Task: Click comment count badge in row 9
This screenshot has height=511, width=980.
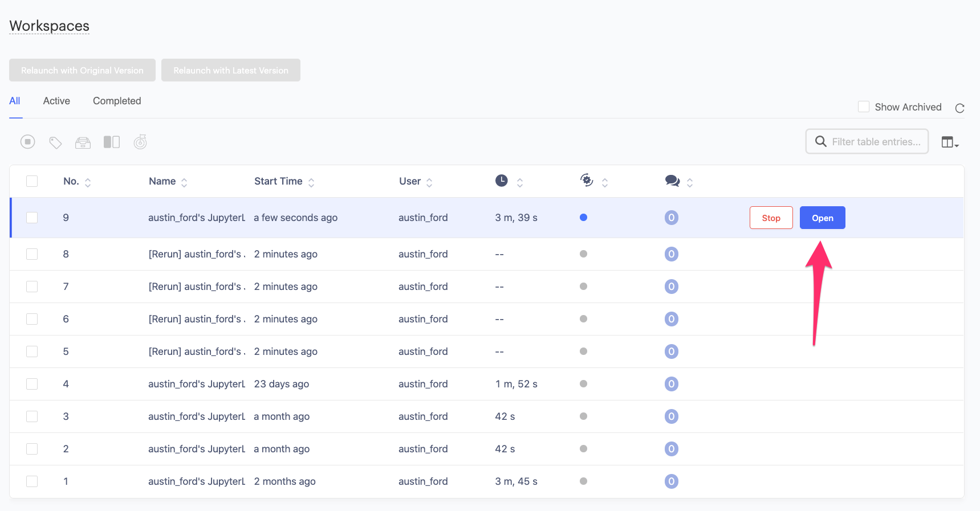Action: pos(672,218)
